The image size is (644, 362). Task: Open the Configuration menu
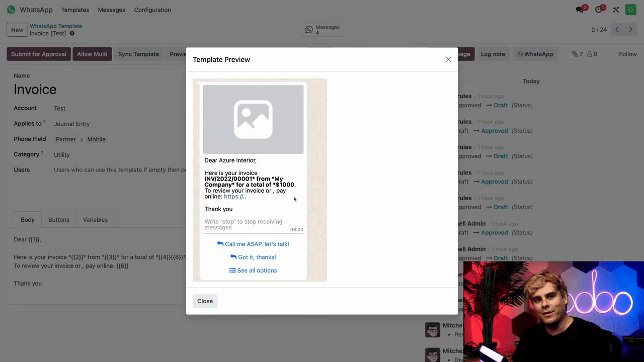[152, 10]
